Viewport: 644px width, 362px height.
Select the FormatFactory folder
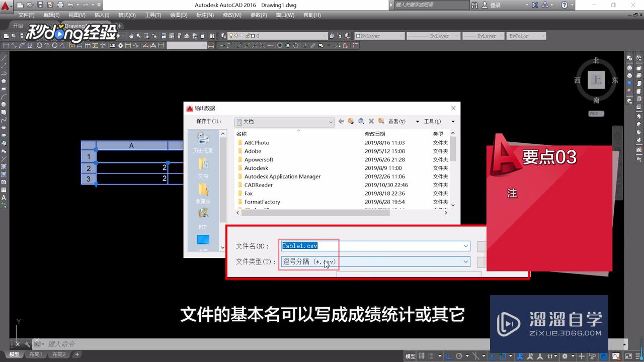pyautogui.click(x=262, y=202)
